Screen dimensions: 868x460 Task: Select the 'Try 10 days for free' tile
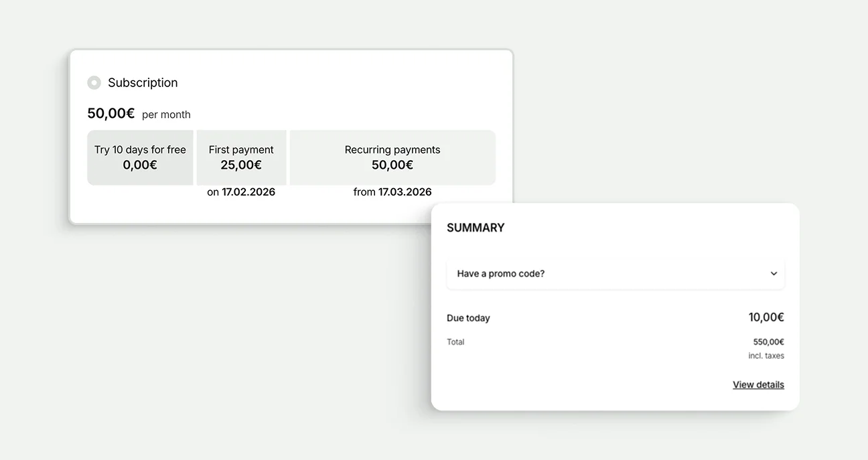140,157
